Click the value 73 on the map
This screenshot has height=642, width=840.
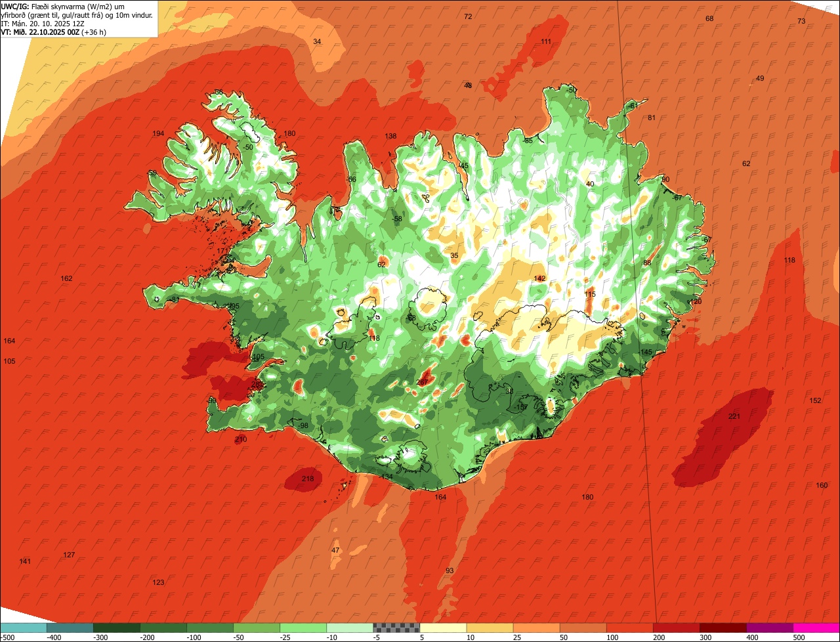801,21
